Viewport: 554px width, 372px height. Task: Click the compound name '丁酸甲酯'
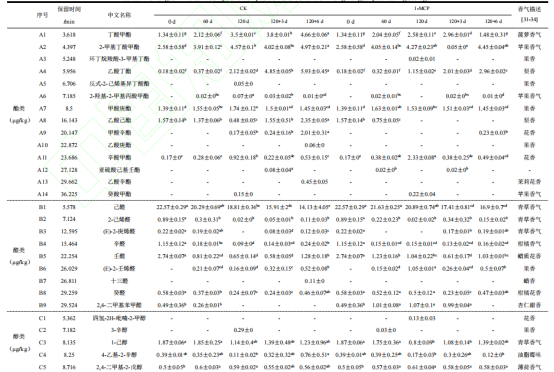click(x=119, y=35)
